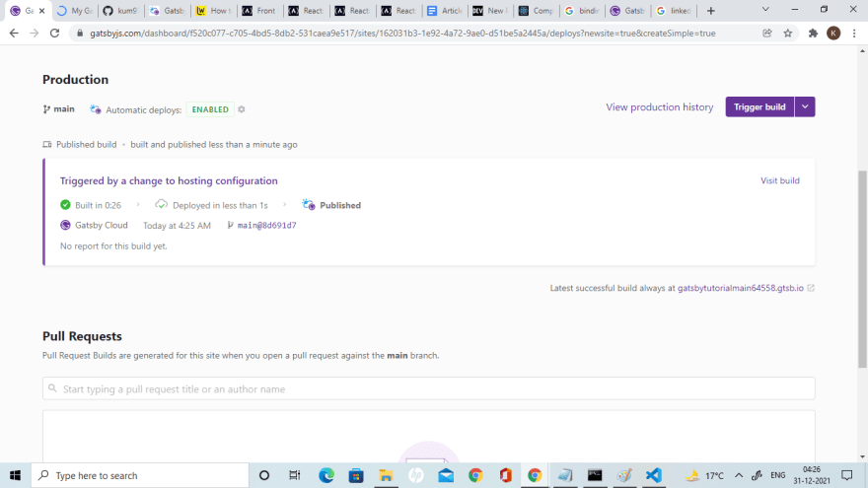Click the Visit build link

click(779, 180)
